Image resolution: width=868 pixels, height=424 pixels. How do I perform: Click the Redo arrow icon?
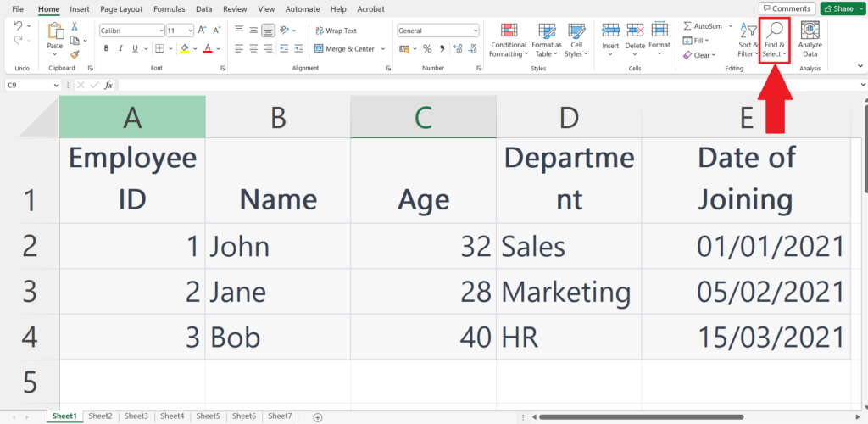(18, 40)
